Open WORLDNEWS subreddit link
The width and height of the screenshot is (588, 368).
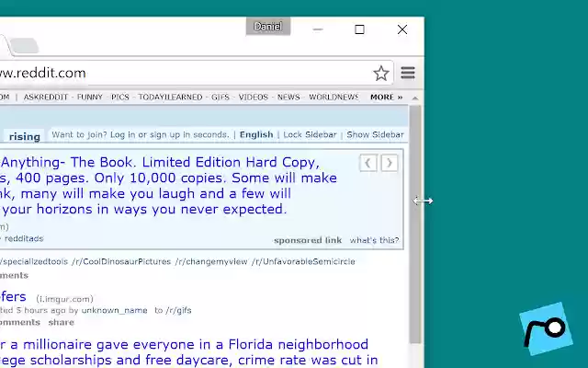(334, 98)
